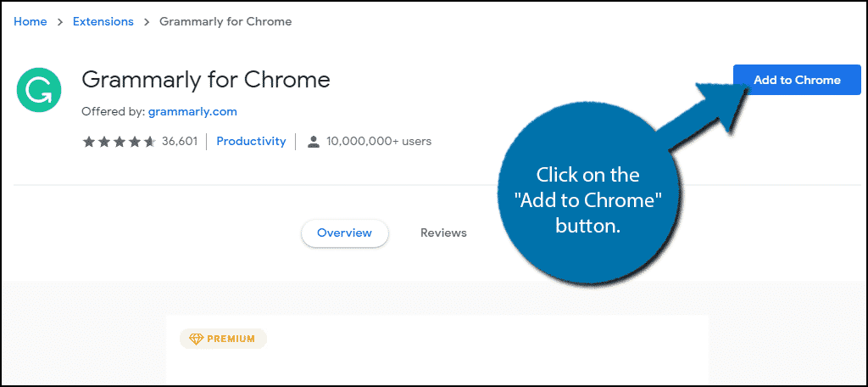This screenshot has width=868, height=387.
Task: Click the PREMIUM label text
Action: tap(231, 339)
